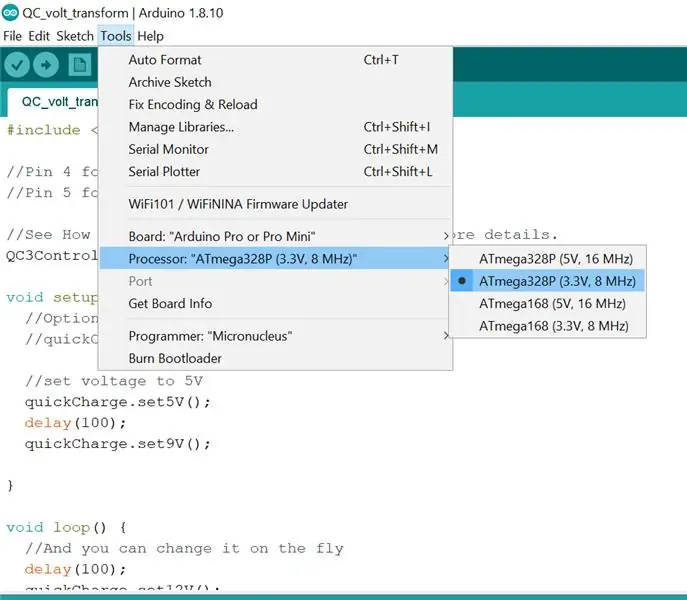Click the Arduino logo in title bar

[x=10, y=13]
